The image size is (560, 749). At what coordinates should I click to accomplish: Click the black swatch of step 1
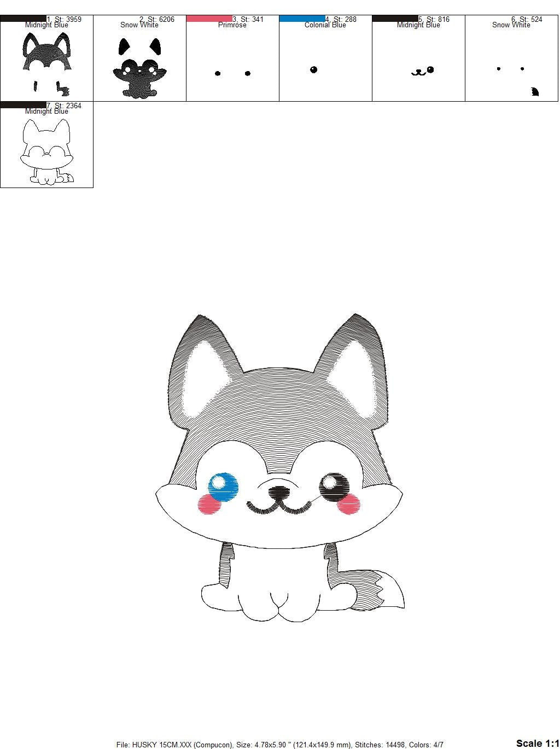click(x=24, y=19)
